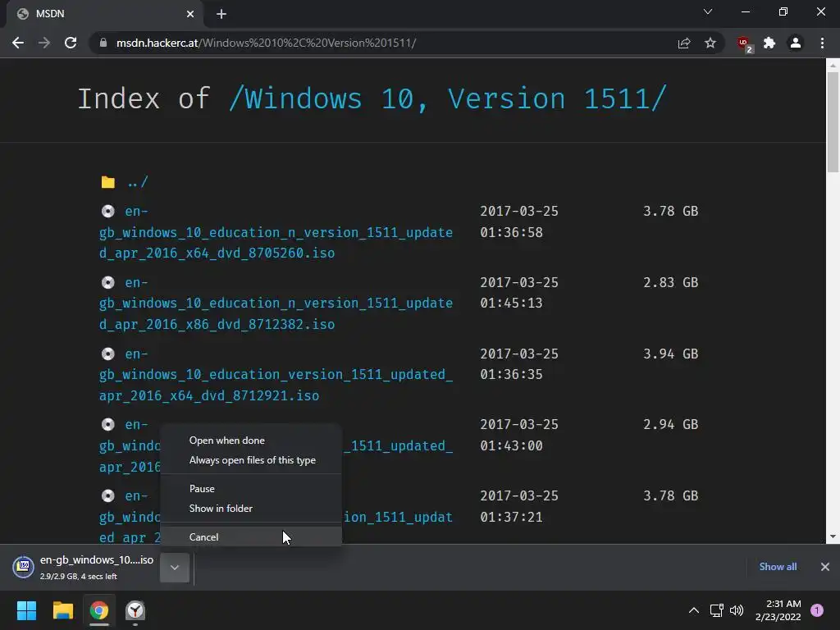Toggle the download item options chevron
This screenshot has width=840, height=630.
pos(175,568)
